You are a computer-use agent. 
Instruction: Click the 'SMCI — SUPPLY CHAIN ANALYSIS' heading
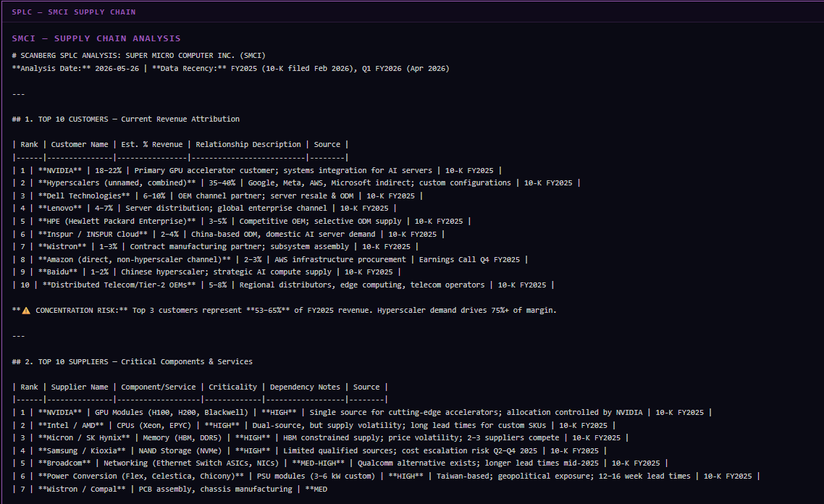(x=96, y=38)
